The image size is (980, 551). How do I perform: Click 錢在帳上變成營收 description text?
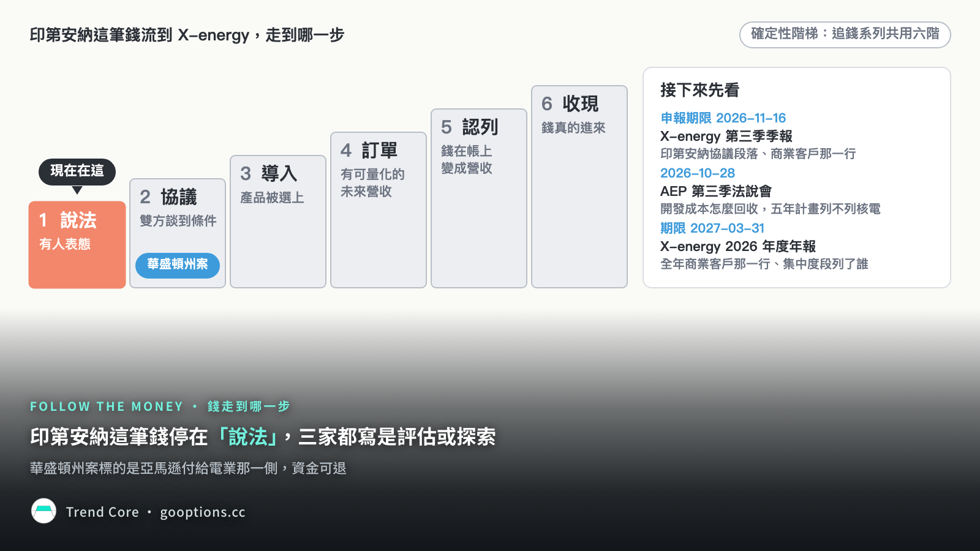(467, 160)
